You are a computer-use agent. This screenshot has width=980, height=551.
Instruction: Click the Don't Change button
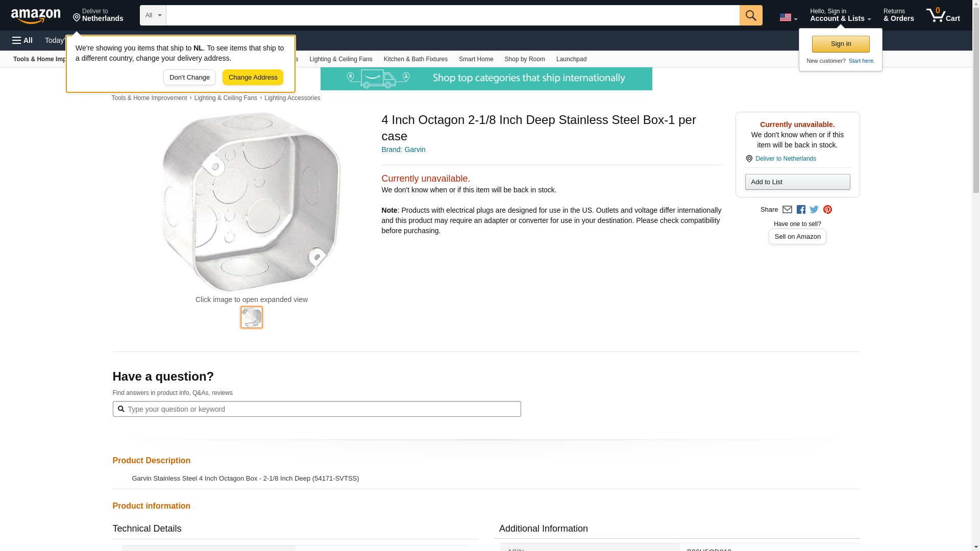click(x=189, y=78)
